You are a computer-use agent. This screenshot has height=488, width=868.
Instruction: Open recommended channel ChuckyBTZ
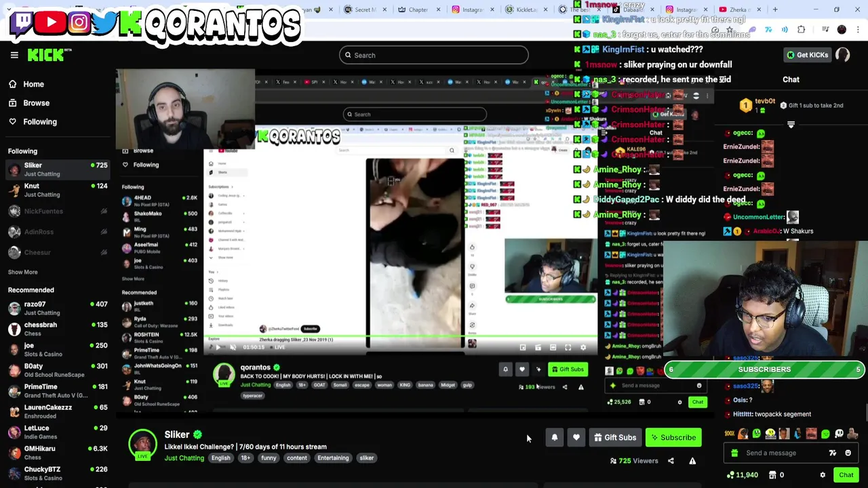click(x=57, y=473)
